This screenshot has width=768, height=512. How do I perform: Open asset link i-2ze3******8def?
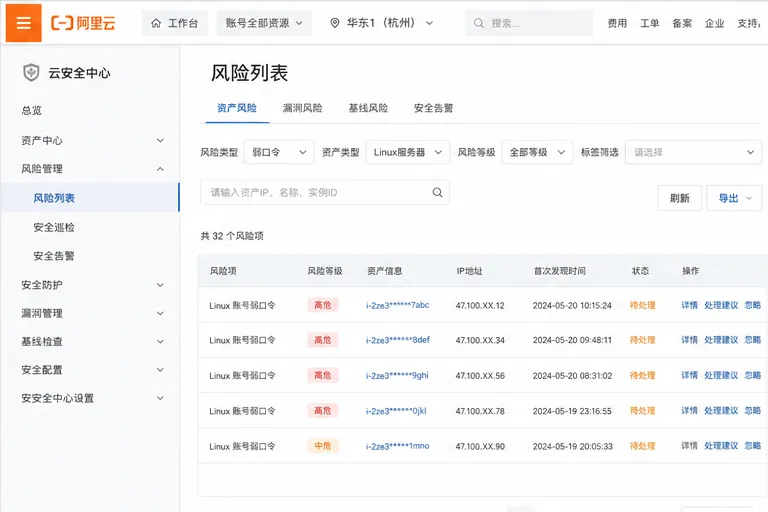(398, 340)
